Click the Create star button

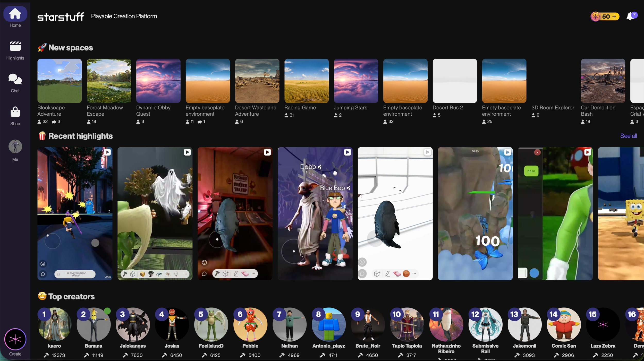15,339
